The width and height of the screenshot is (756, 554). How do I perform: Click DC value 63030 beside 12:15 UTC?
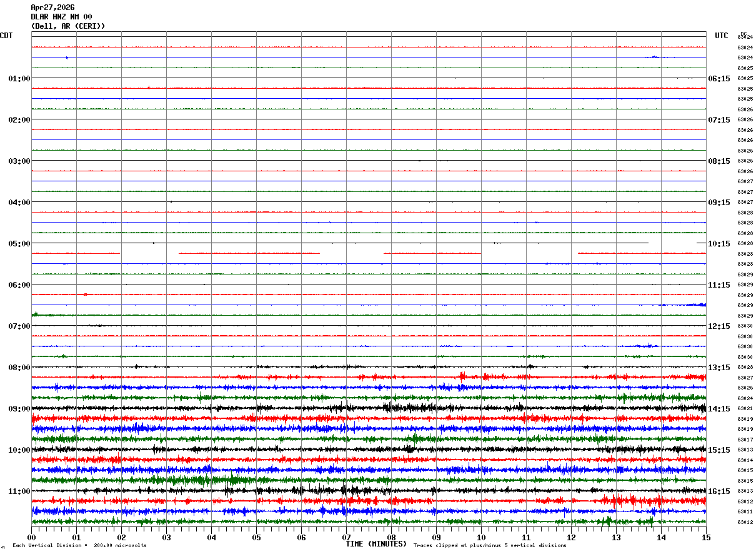tap(745, 326)
